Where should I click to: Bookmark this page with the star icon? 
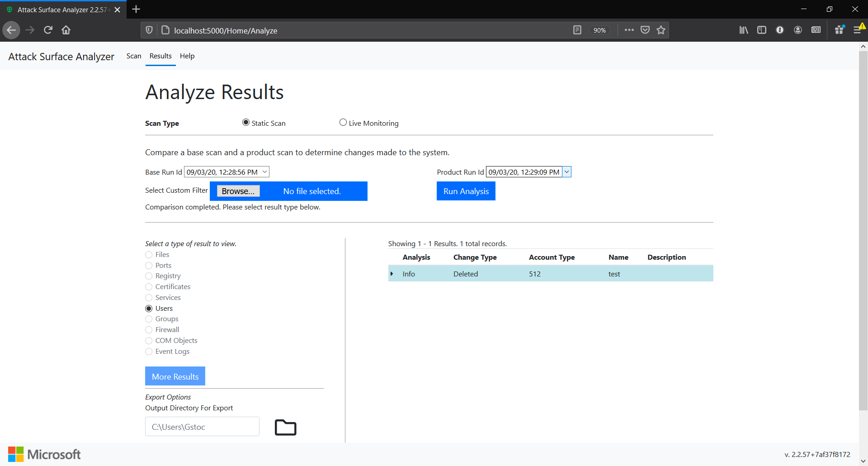tap(661, 30)
